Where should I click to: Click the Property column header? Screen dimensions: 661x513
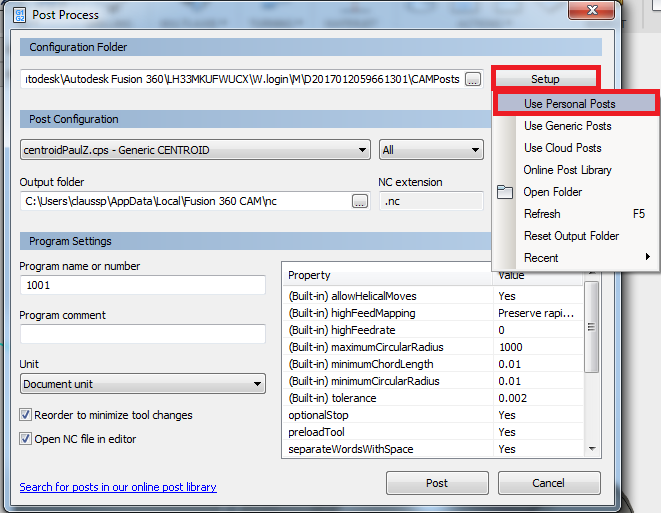coord(388,275)
